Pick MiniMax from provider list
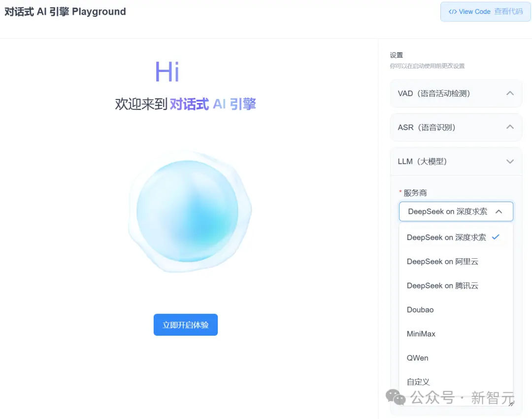This screenshot has height=419, width=532. coord(456,334)
